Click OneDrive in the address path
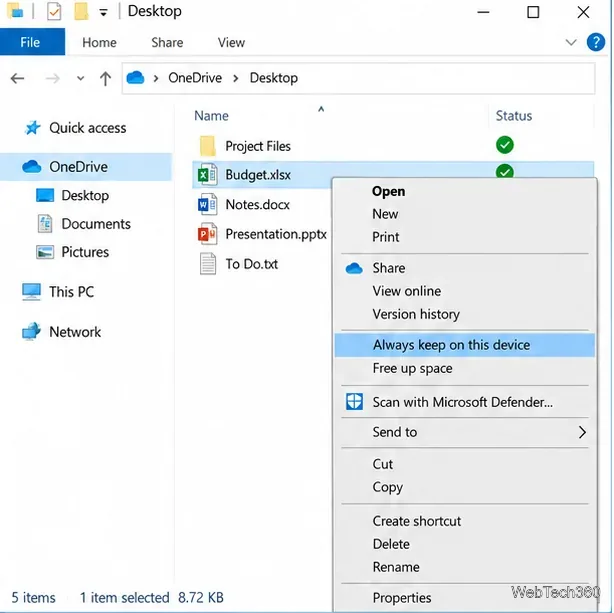The height and width of the screenshot is (613, 614). pos(195,78)
